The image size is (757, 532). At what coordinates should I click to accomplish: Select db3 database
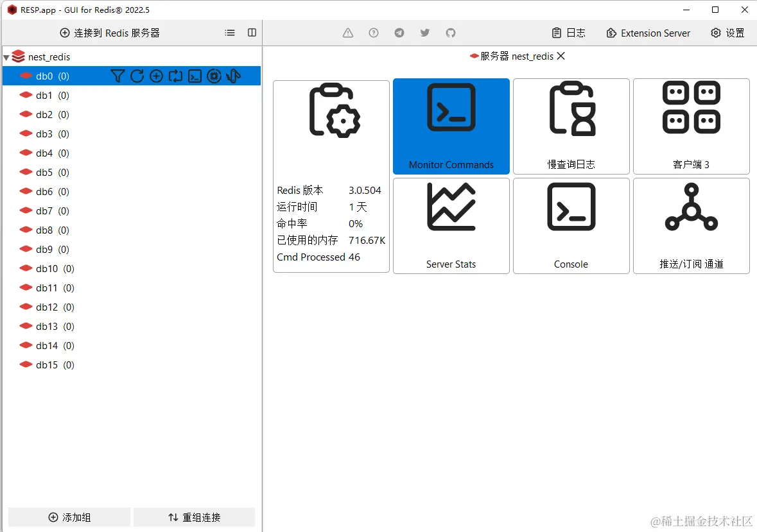[x=132, y=134]
